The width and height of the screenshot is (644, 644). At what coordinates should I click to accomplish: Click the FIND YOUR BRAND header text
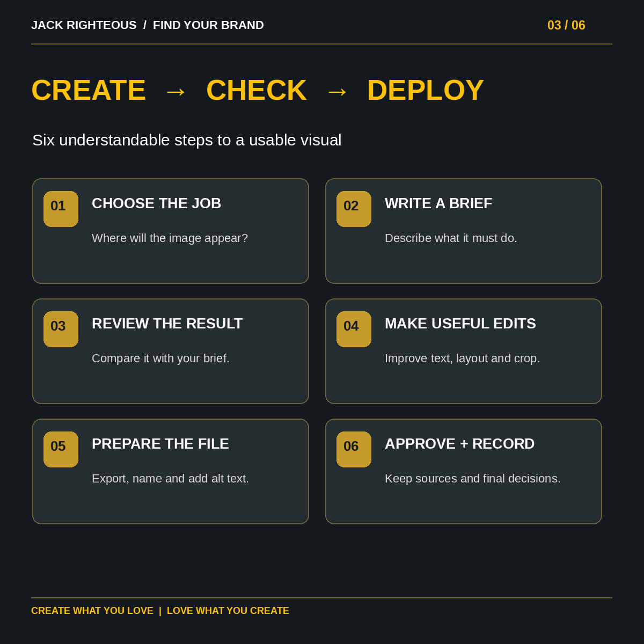(x=208, y=25)
